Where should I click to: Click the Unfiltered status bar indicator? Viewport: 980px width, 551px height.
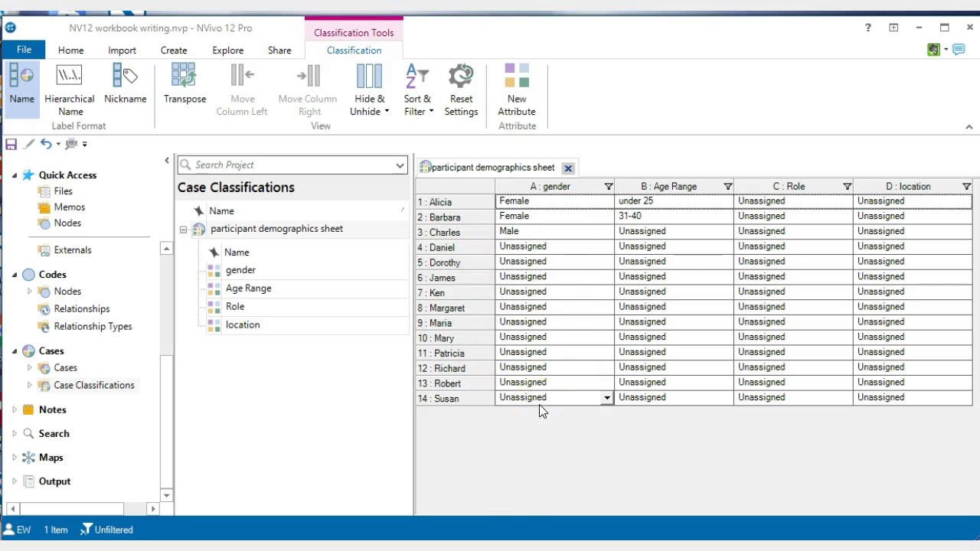[x=106, y=530]
